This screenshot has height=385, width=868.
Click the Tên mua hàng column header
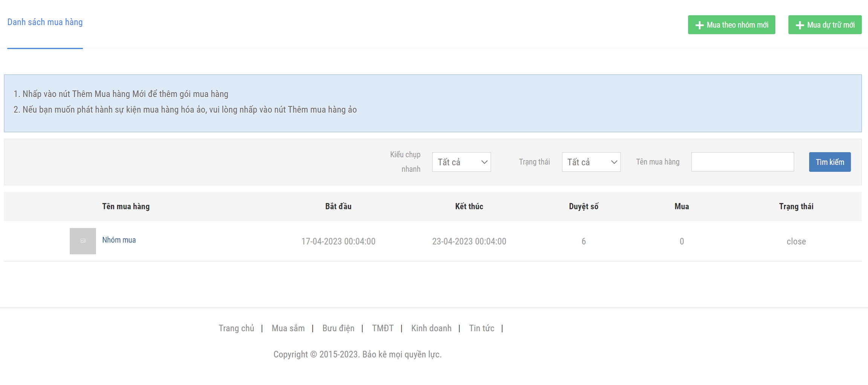126,206
